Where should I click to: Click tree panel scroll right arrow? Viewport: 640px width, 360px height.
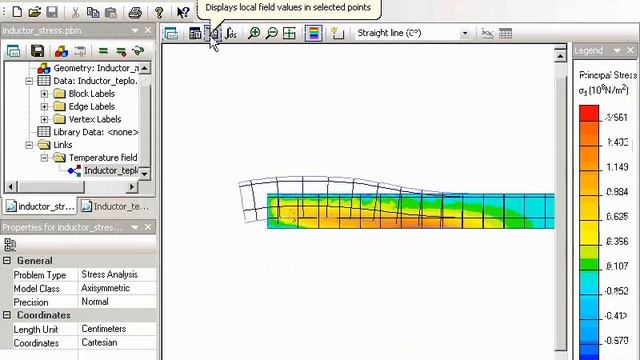(131, 187)
